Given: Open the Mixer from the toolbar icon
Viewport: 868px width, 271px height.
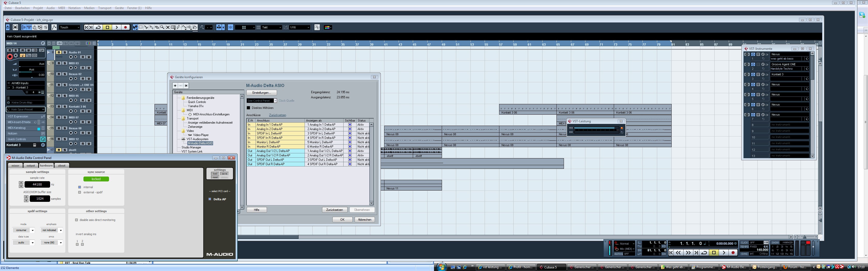Looking at the screenshot, I should tap(45, 27).
